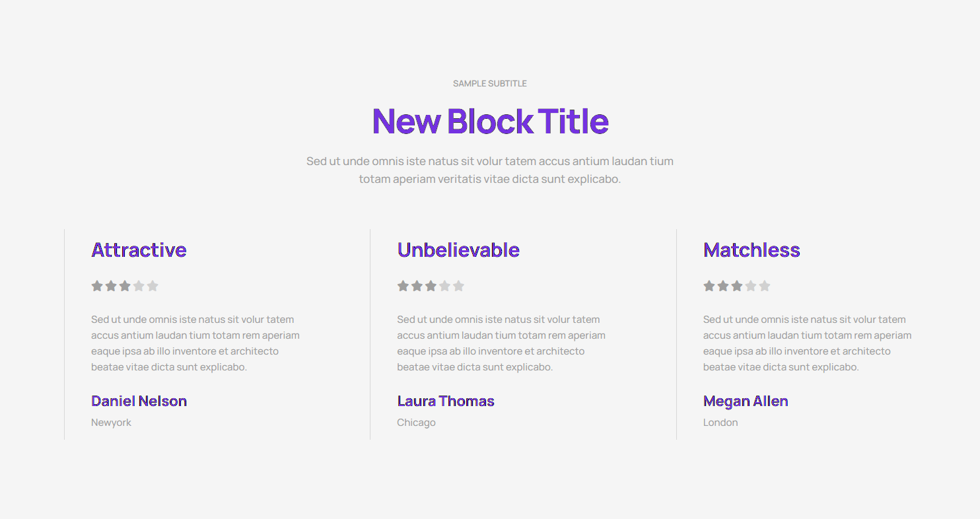Click the Attractive review heading
The height and width of the screenshot is (519, 980).
[x=139, y=250]
